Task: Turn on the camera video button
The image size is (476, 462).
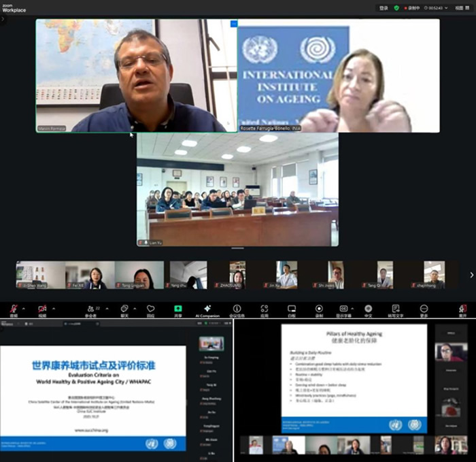Action: [x=42, y=309]
